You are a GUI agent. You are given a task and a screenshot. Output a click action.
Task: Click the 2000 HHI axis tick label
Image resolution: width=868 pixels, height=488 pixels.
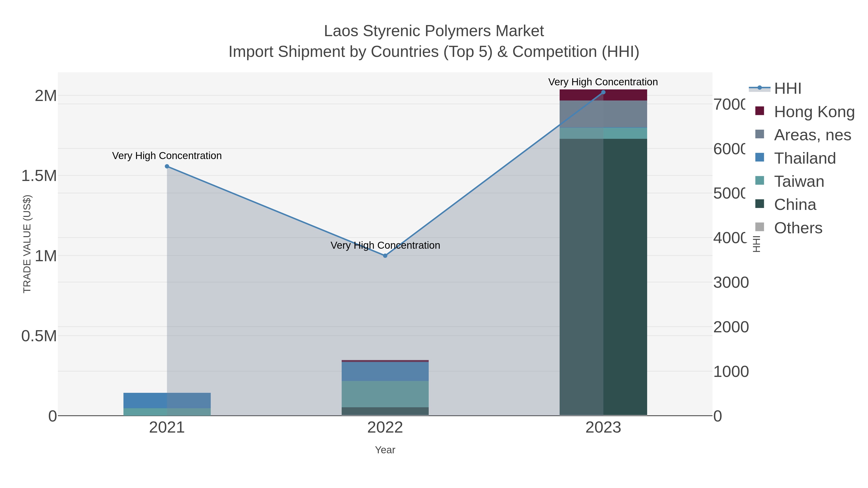(x=731, y=327)
